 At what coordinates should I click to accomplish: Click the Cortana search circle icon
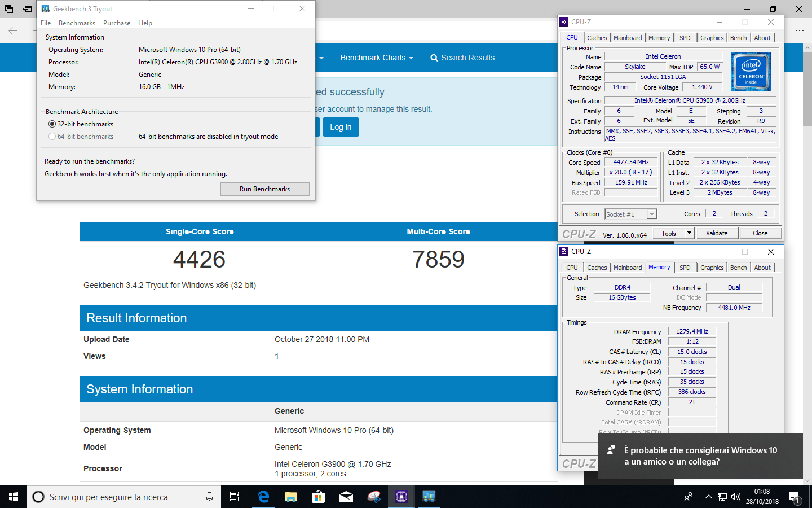pyautogui.click(x=38, y=497)
